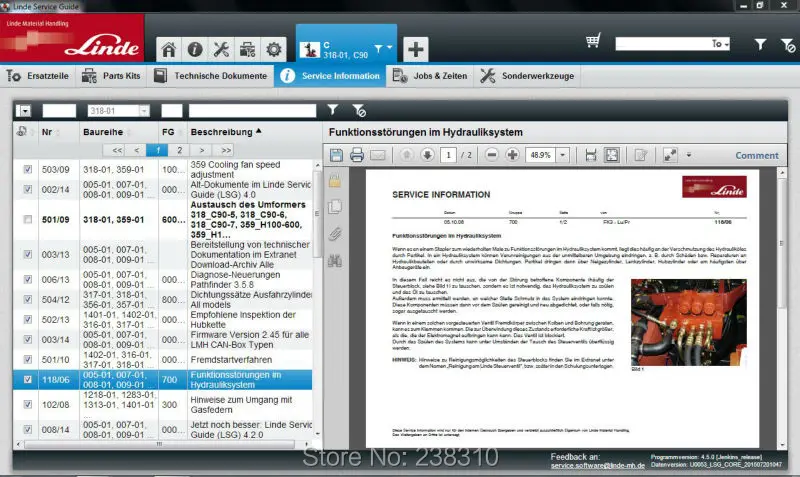Check the unread row 501/09 checkbox
This screenshot has height=477, width=800.
(28, 219)
